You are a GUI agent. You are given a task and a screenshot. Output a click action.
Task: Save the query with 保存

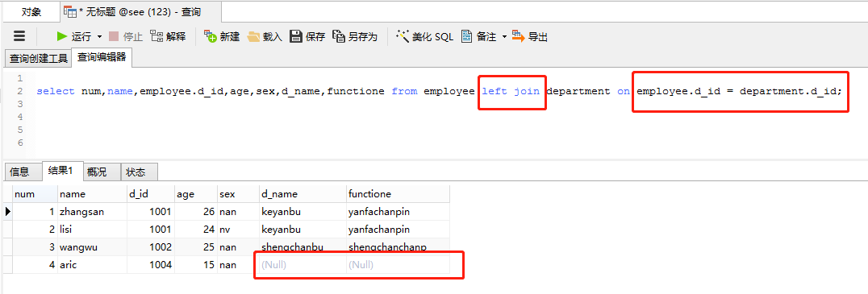tap(308, 36)
